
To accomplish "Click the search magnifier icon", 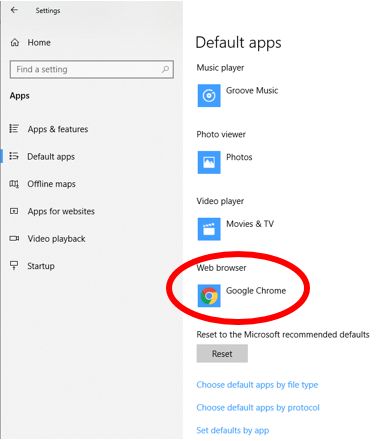I will coord(165,69).
